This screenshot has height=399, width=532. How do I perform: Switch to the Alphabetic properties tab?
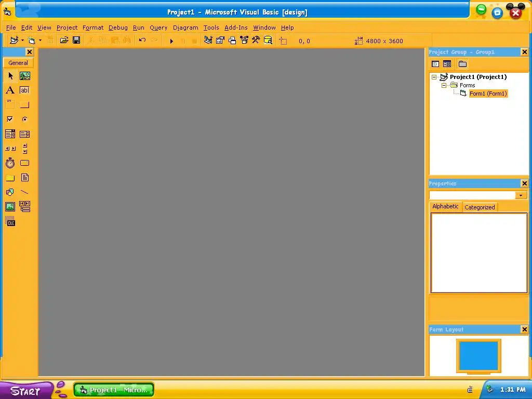[x=445, y=206]
